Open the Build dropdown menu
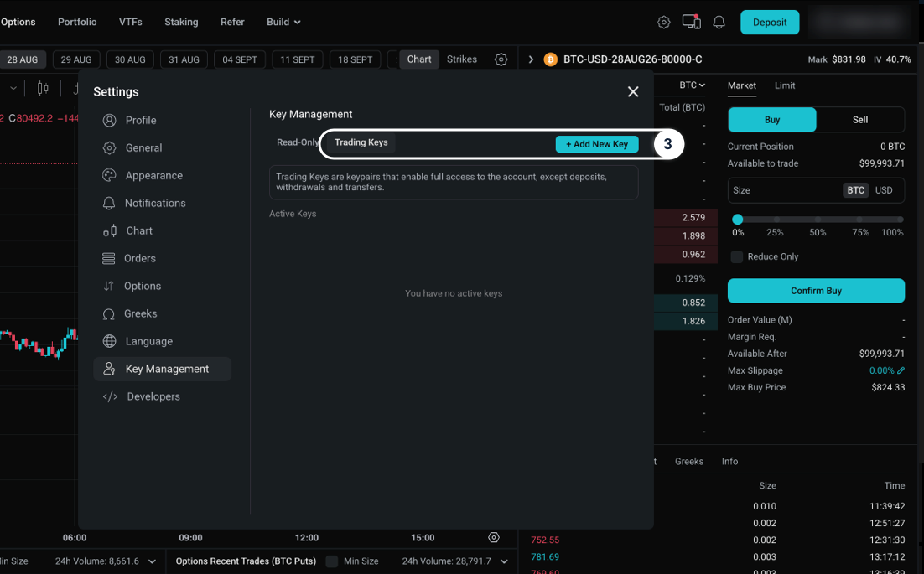Screen dimensions: 924x574 coord(283,23)
